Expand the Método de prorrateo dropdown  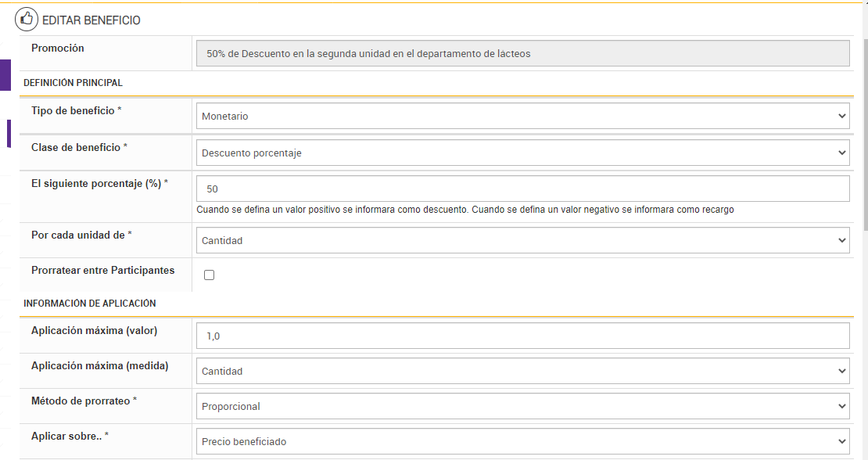(x=522, y=406)
